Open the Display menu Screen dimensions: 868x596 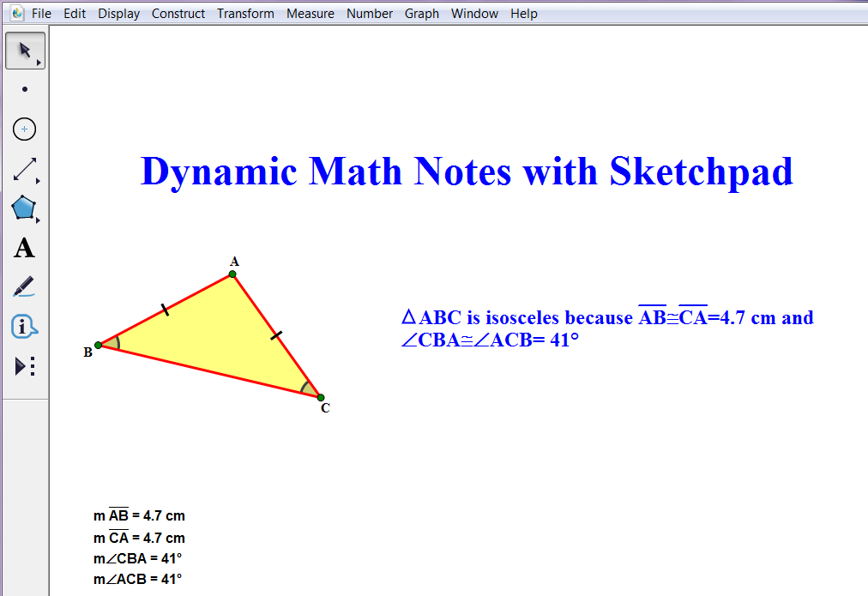pos(118,13)
